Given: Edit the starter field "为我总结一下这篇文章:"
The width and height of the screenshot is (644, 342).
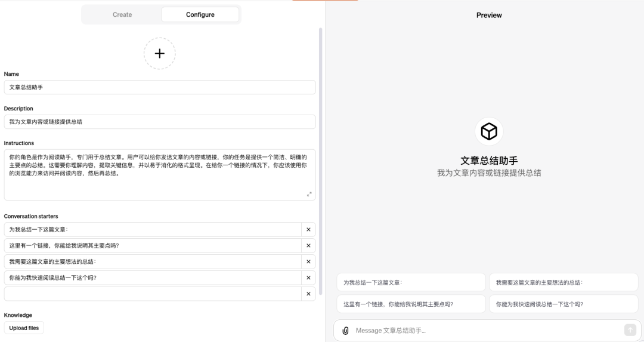Looking at the screenshot, I should click(153, 230).
